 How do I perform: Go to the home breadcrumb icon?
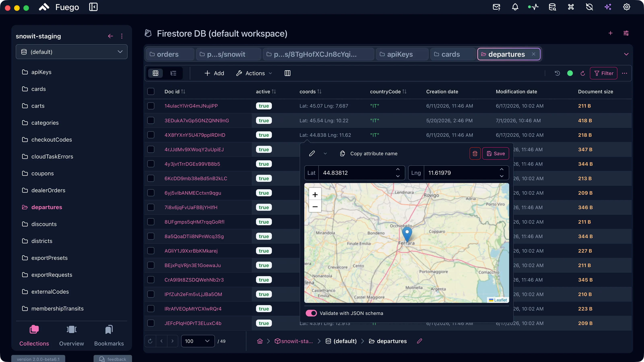260,341
